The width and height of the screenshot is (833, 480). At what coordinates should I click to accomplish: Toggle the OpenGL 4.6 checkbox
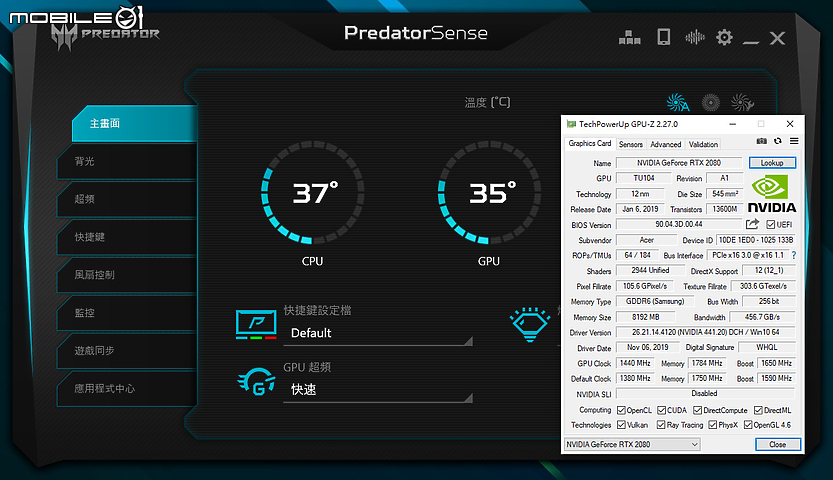click(748, 425)
